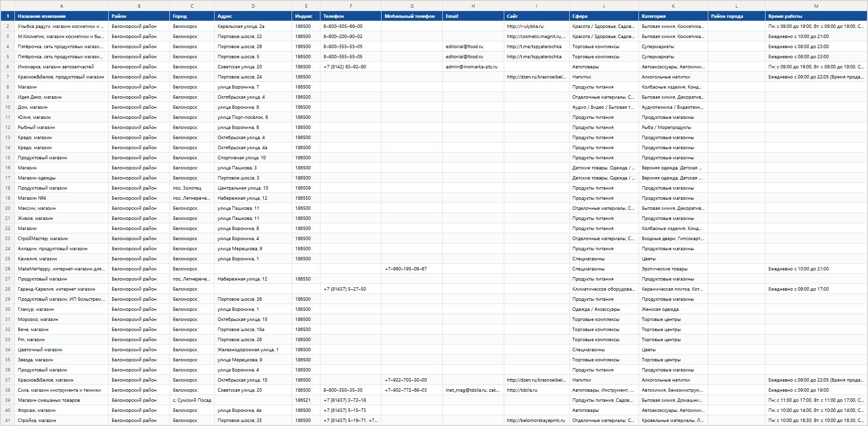This screenshot has height=434, width=868.
Task: Select email cell starting 'inet_mag@tdsila.ru'
Action: tap(473, 390)
